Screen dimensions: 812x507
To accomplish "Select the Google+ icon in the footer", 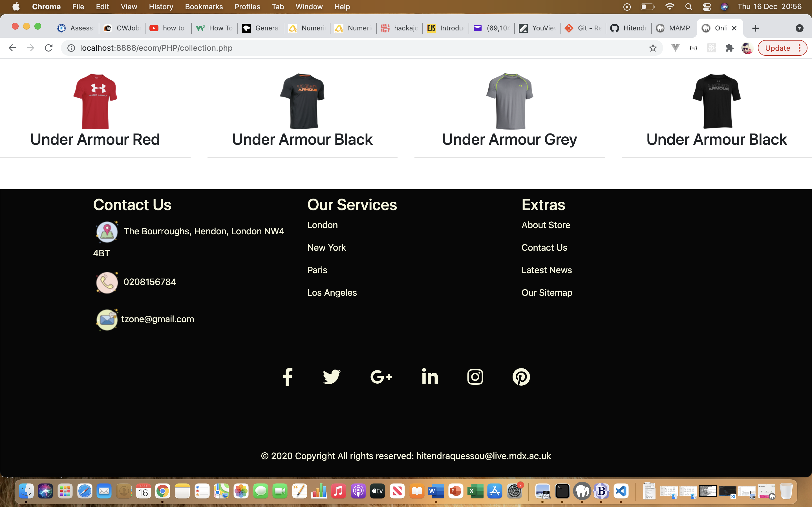I will point(381,377).
